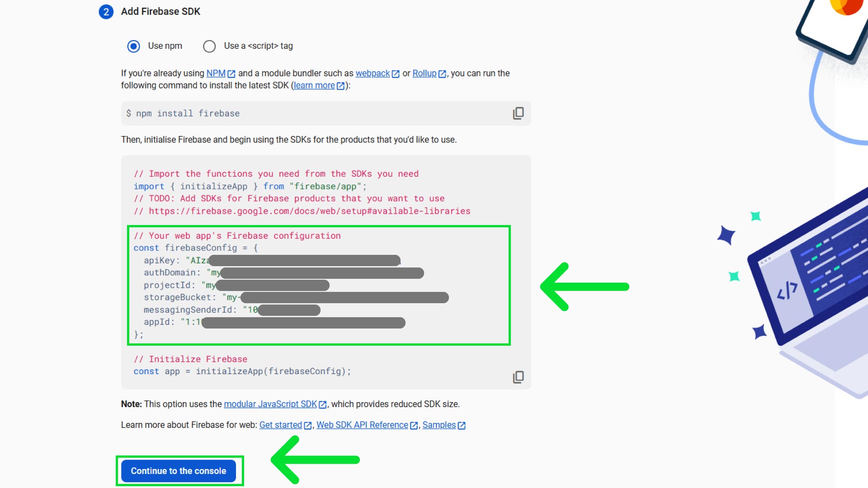868x488 pixels.
Task: Open the modular JavaScript SDK page
Action: [x=270, y=404]
